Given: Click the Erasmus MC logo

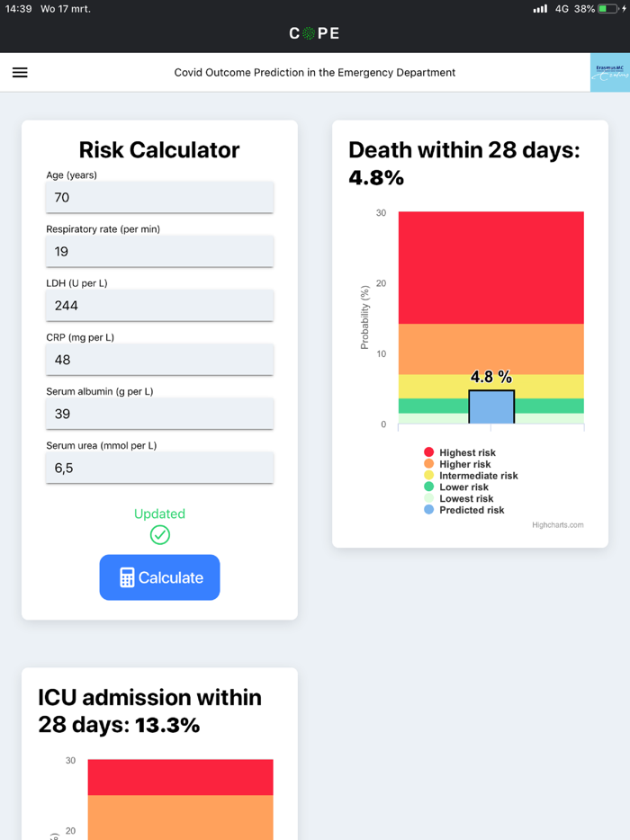Looking at the screenshot, I should coord(610,72).
